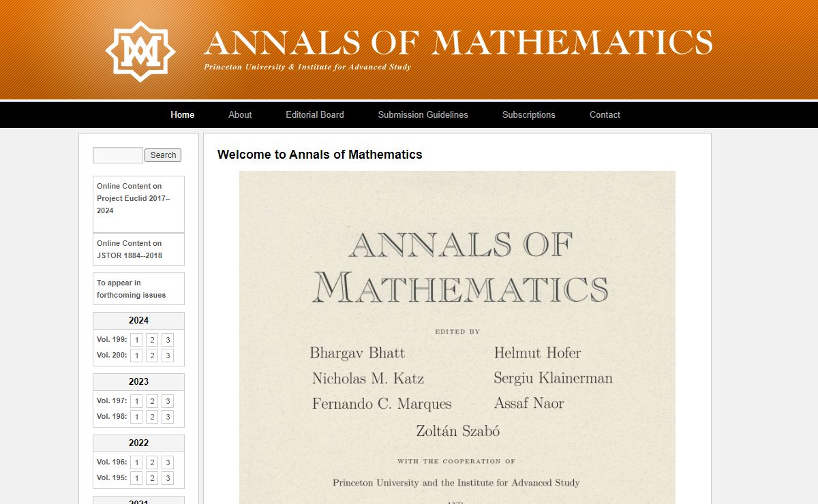The height and width of the screenshot is (504, 818).
Task: Open Vol. 200 issue 2
Action: [152, 356]
